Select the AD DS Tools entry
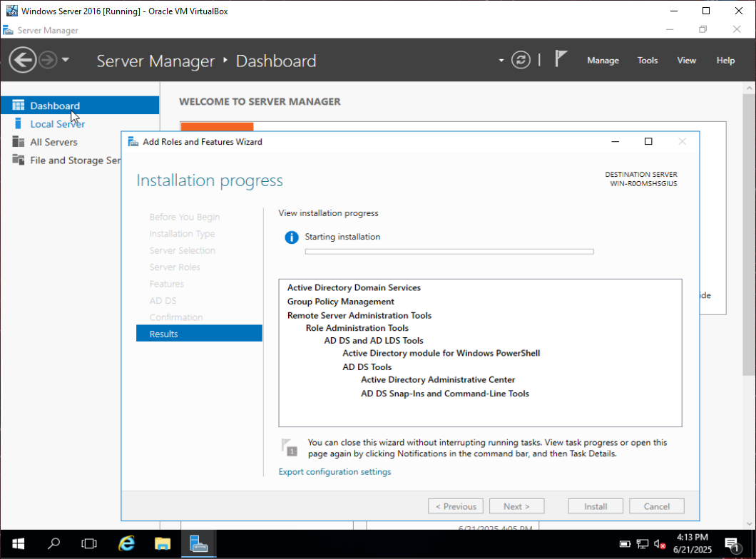The width and height of the screenshot is (756, 559). 367,367
